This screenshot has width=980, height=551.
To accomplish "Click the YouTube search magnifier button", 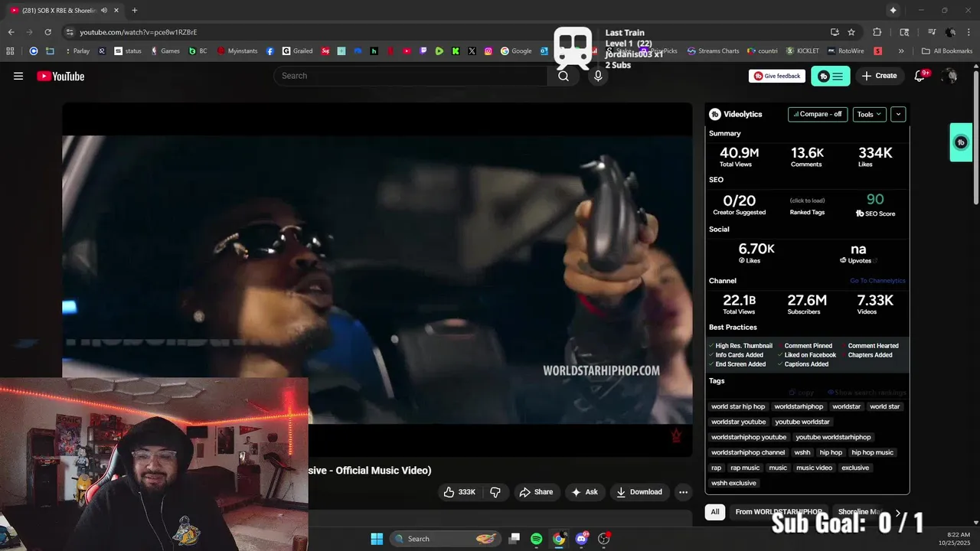I will pyautogui.click(x=563, y=76).
